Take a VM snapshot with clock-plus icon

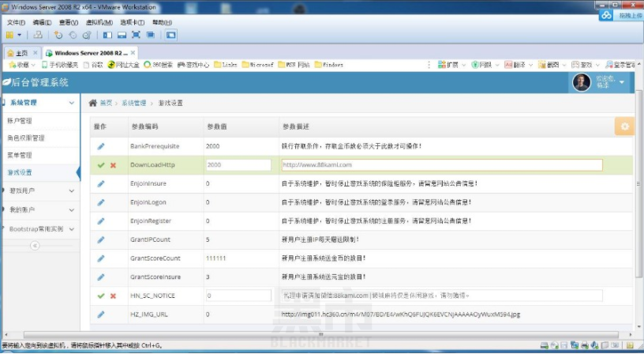[x=58, y=35]
